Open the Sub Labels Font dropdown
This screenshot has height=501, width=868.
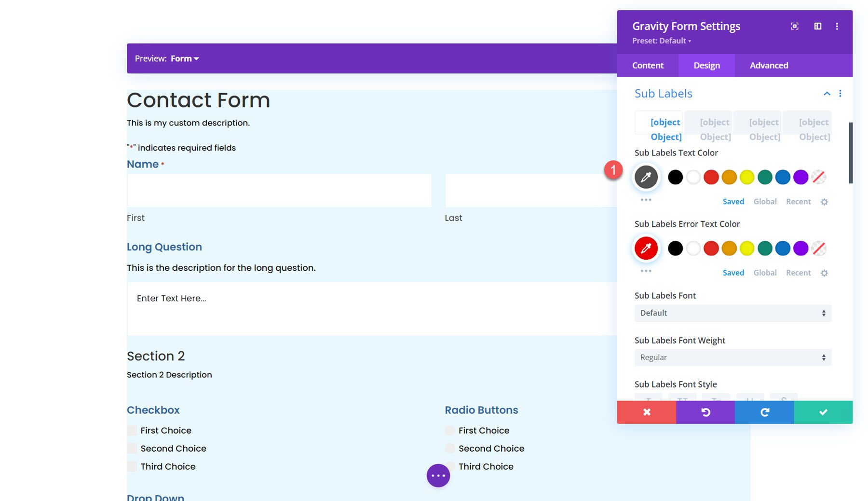732,313
